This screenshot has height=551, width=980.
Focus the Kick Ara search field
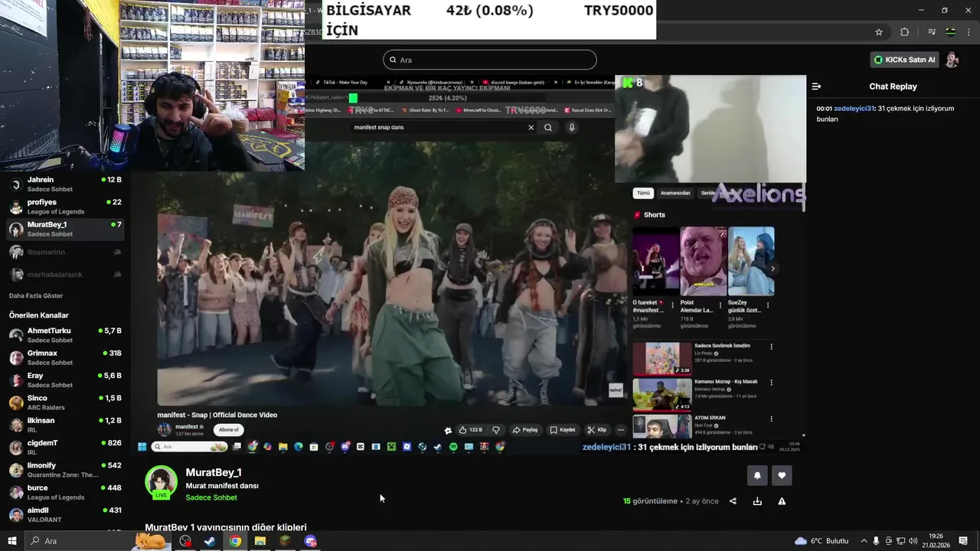[x=490, y=60]
